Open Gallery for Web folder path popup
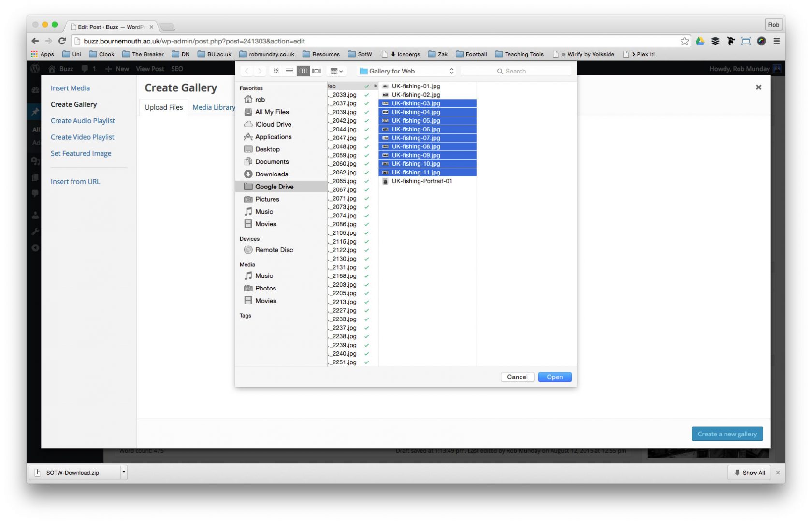 coord(407,71)
